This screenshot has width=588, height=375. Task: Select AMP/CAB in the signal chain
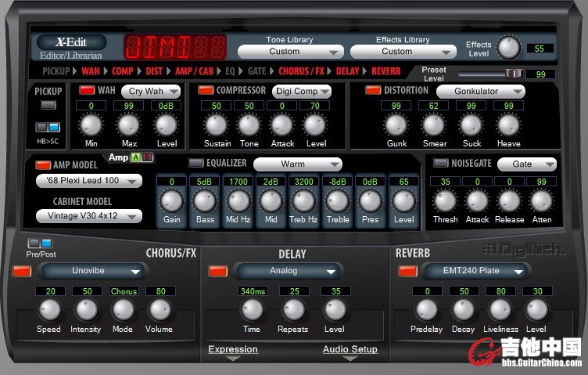tap(194, 71)
